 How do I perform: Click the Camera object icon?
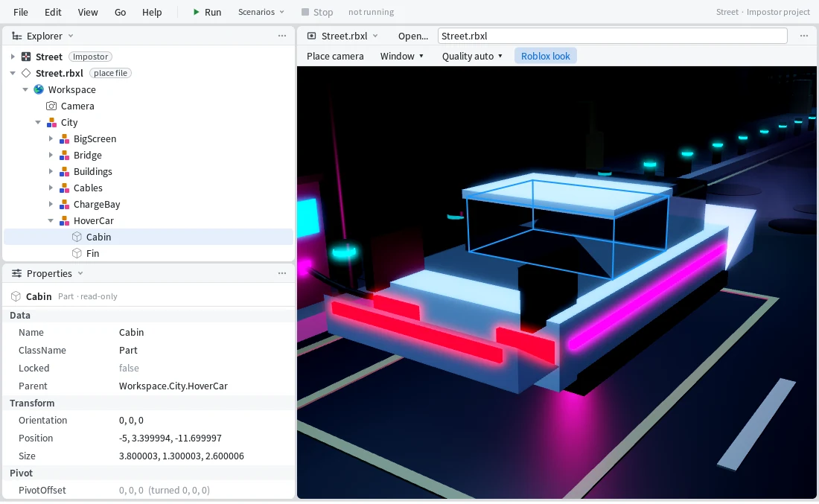tap(51, 106)
